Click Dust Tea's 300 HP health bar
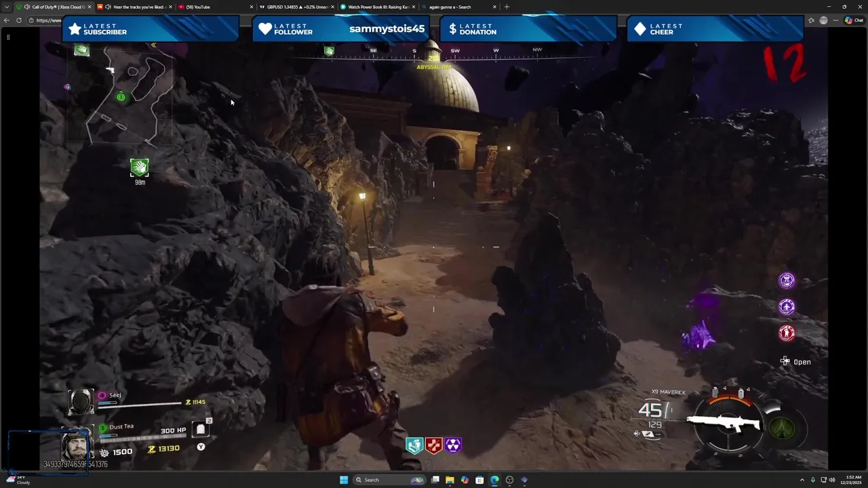This screenshot has height=488, width=868. tap(142, 438)
